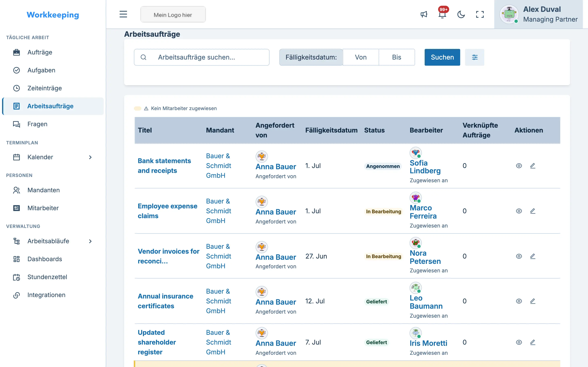The width and height of the screenshot is (588, 367).
Task: View the Vendor invoices request details
Action: [x=519, y=256]
